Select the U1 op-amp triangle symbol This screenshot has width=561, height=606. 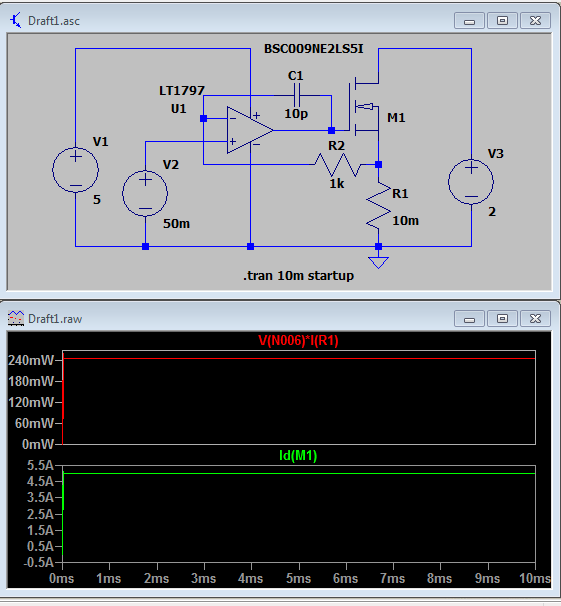250,130
